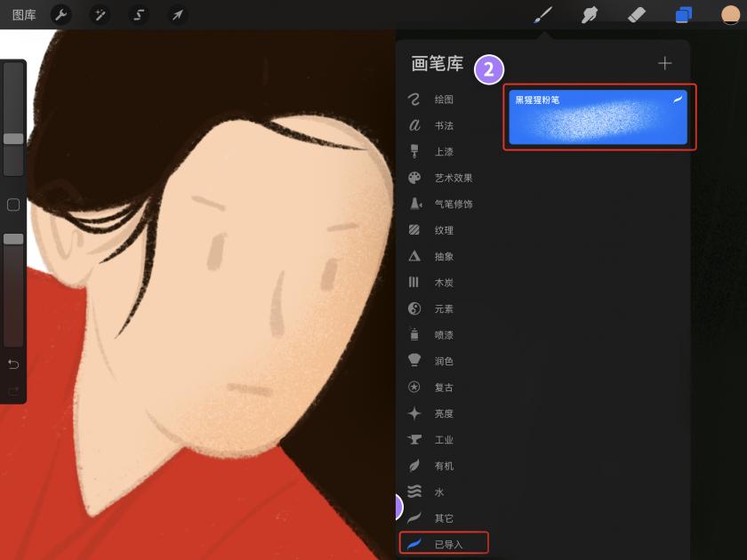
Task: Open the 水 brush category
Action: (x=439, y=492)
